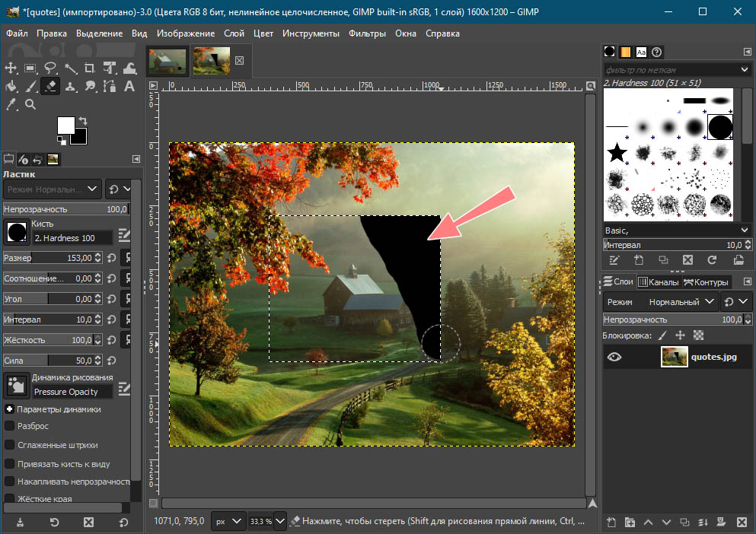Select the Color Picker eyedropper tool
756x534 pixels.
(11, 104)
